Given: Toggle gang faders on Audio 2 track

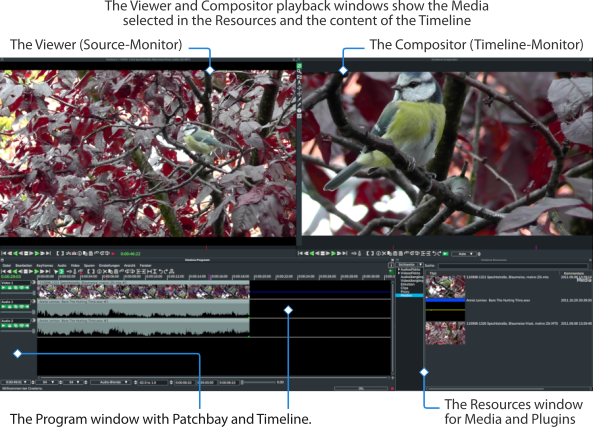Looking at the screenshot, I should (x=16, y=326).
